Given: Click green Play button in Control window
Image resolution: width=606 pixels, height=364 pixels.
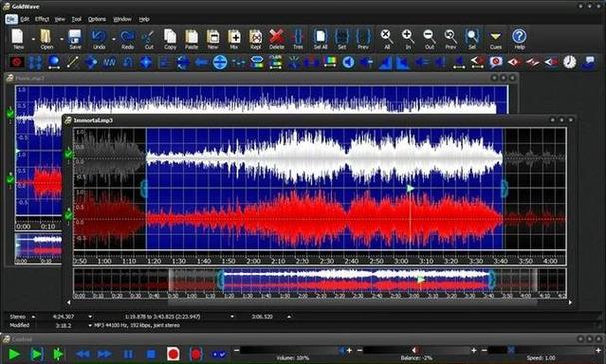Looking at the screenshot, I should click(14, 354).
